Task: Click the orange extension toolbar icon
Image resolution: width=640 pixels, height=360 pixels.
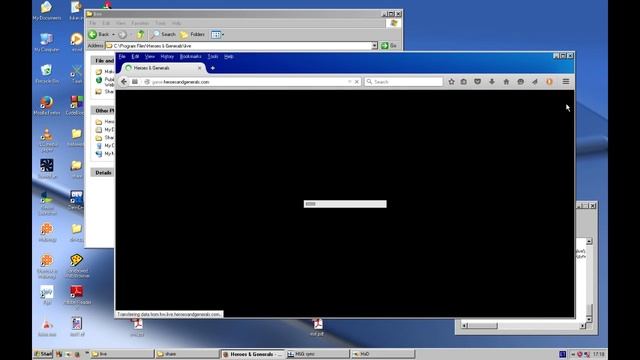Action: point(549,82)
